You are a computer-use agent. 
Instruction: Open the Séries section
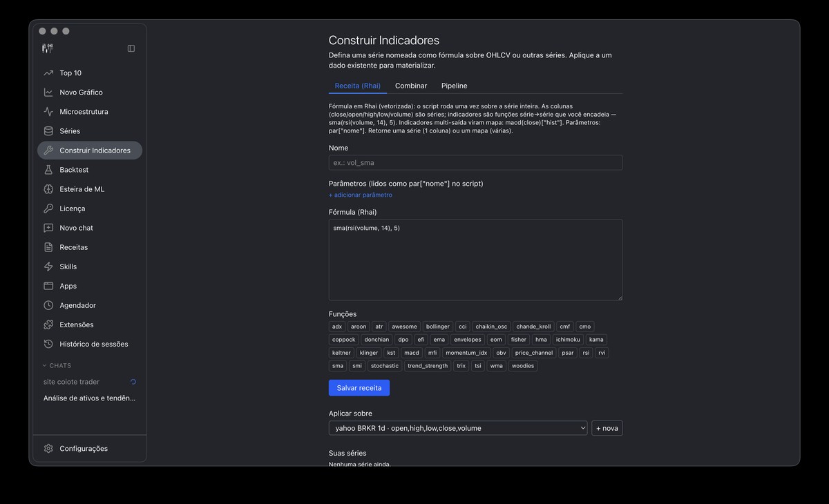click(90, 131)
